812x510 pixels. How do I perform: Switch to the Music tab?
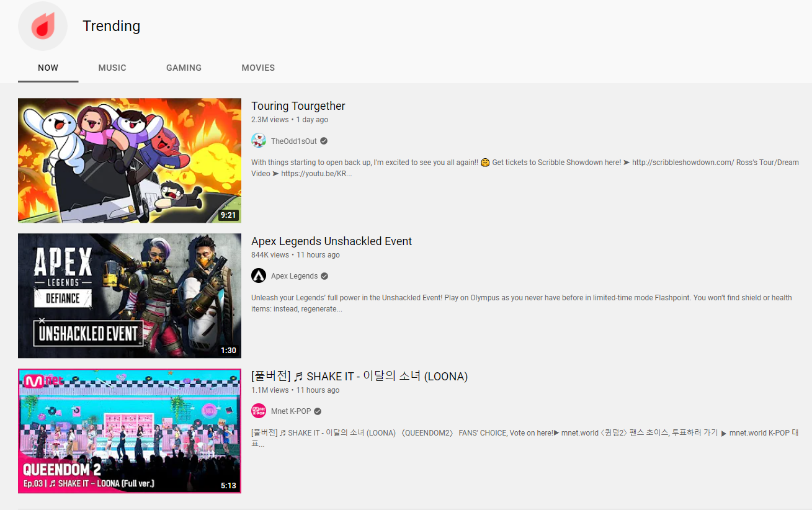(112, 68)
